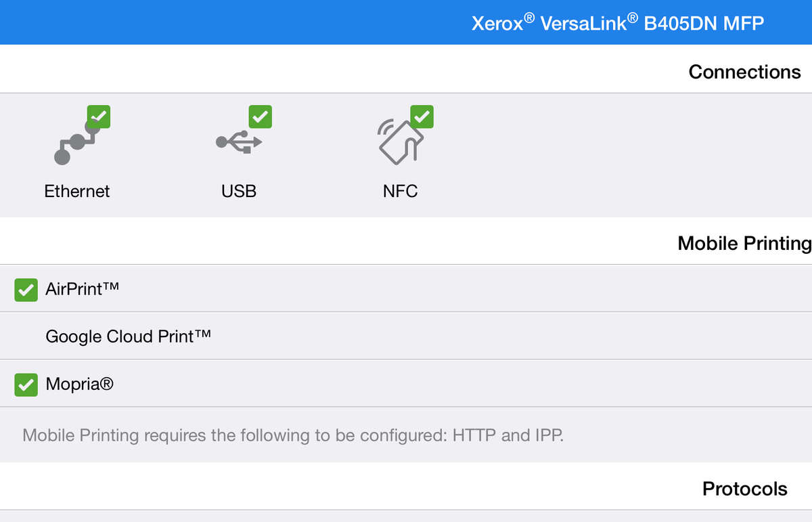Toggle the AirPrint checkbox
812x522 pixels.
[x=26, y=290]
